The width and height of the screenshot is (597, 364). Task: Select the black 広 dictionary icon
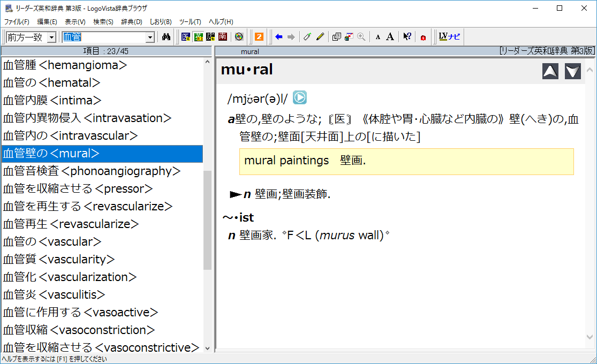pyautogui.click(x=210, y=37)
